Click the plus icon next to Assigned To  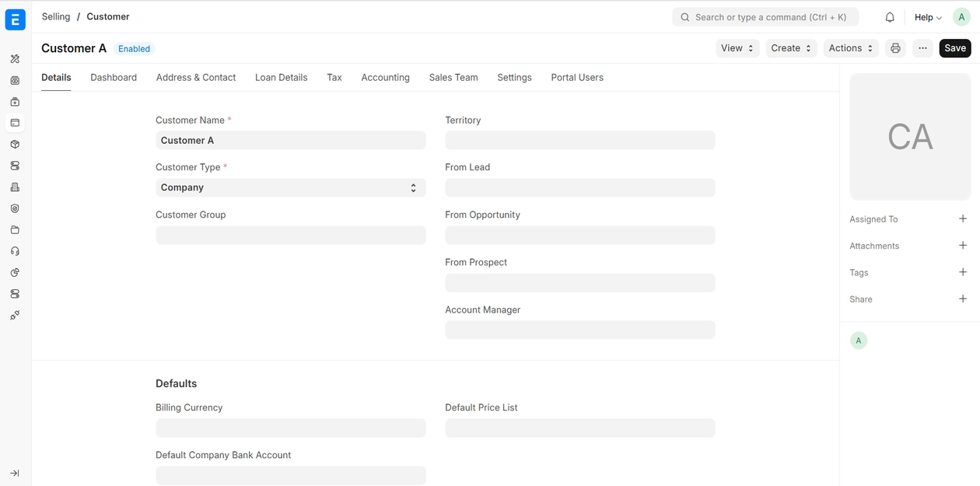pyautogui.click(x=963, y=219)
